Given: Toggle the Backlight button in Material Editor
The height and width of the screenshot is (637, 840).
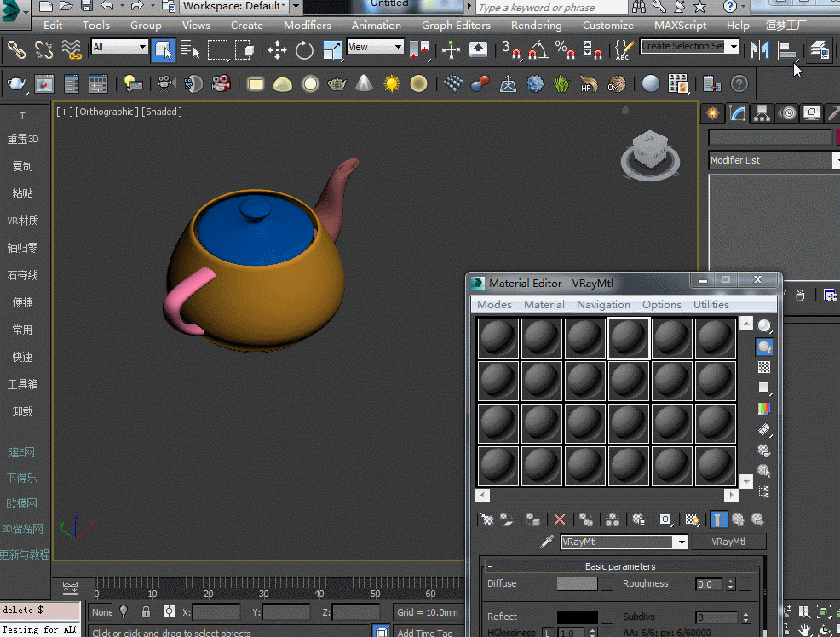Looking at the screenshot, I should (x=764, y=347).
